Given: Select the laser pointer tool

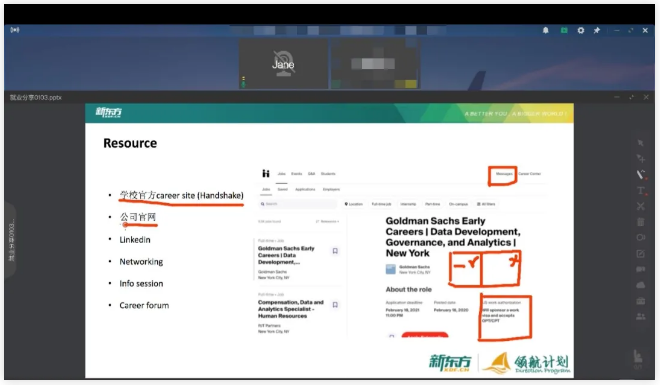Looking at the screenshot, I should 641,159.
